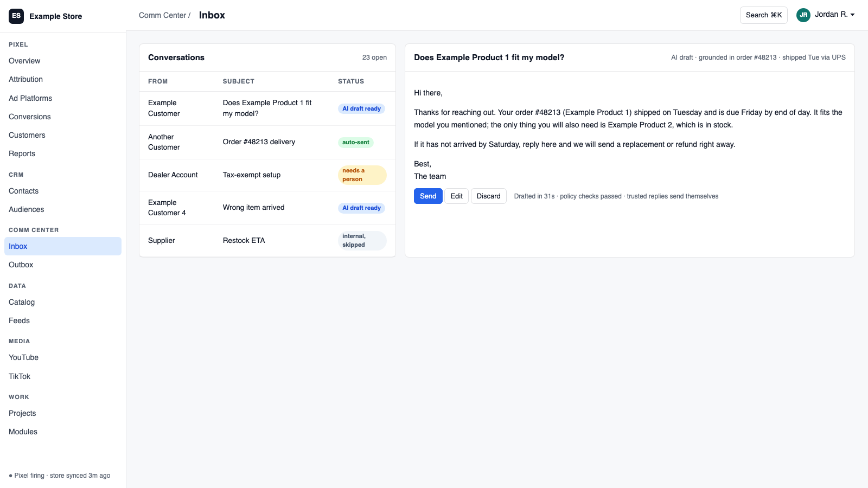Open YouTube media section
This screenshot has height=488, width=868.
(63, 357)
